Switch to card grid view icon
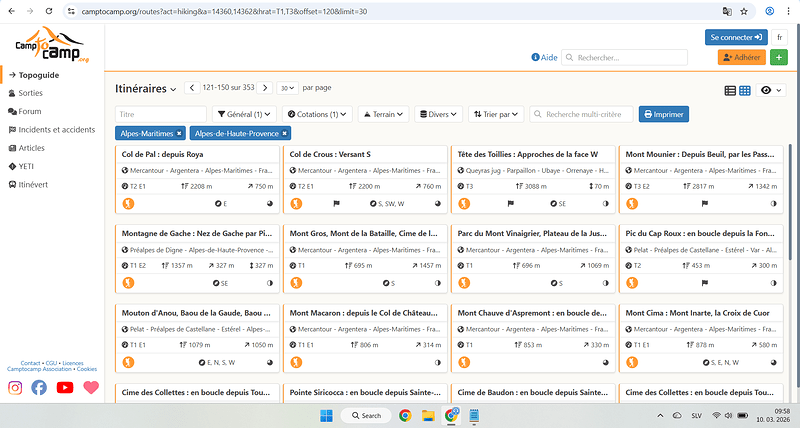Image resolution: width=800 pixels, height=428 pixels. tap(744, 90)
